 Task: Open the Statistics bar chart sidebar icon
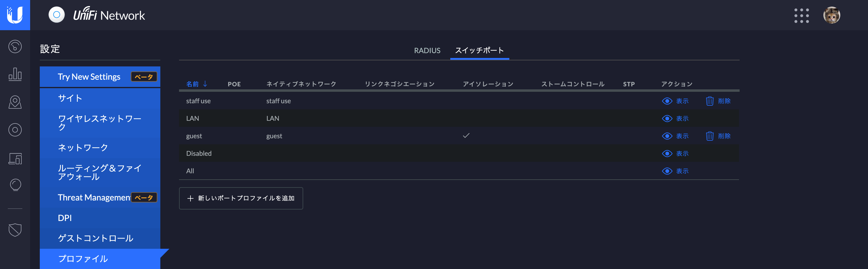point(15,74)
